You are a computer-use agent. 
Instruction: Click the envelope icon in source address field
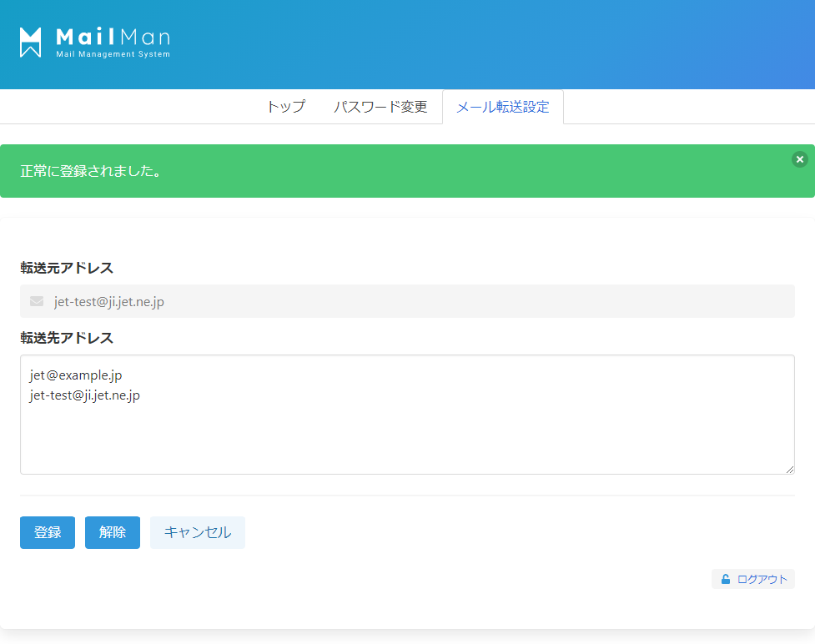click(37, 301)
